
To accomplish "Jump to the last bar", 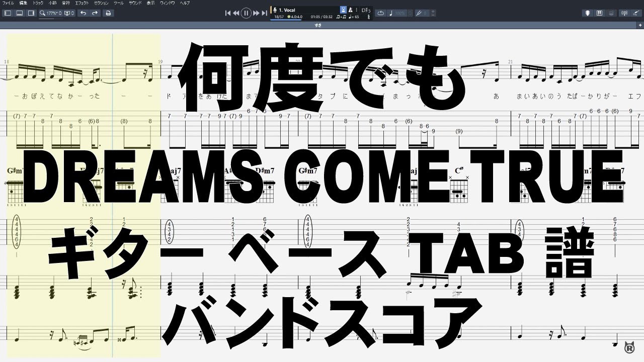I will (264, 13).
